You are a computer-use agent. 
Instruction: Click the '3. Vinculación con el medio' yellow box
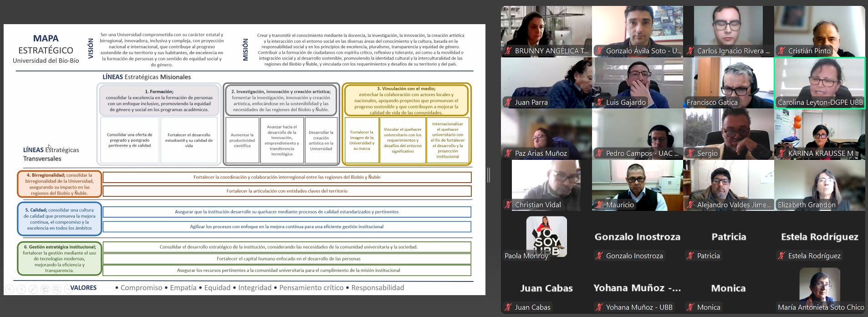click(x=406, y=100)
